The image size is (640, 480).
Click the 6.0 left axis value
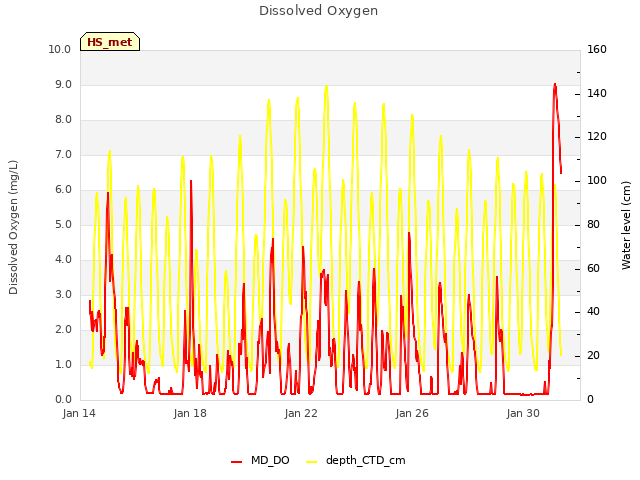tap(63, 190)
